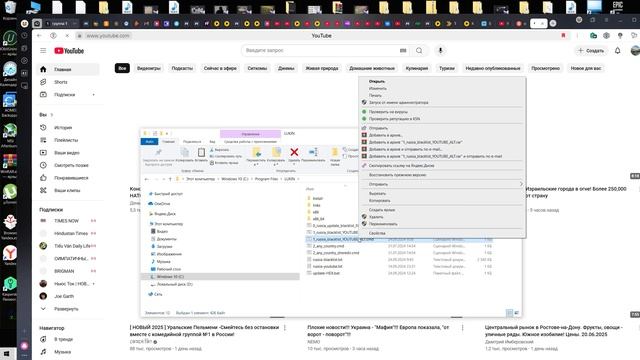Select file russia-youtube.txt in Explorer
This screenshot has width=640, height=360.
pyautogui.click(x=327, y=267)
